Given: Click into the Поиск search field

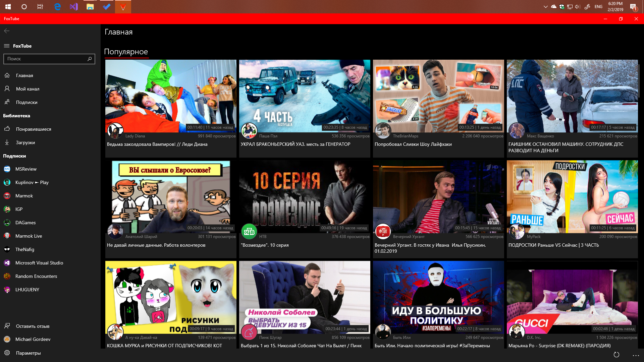Looking at the screenshot, I should click(45, 59).
